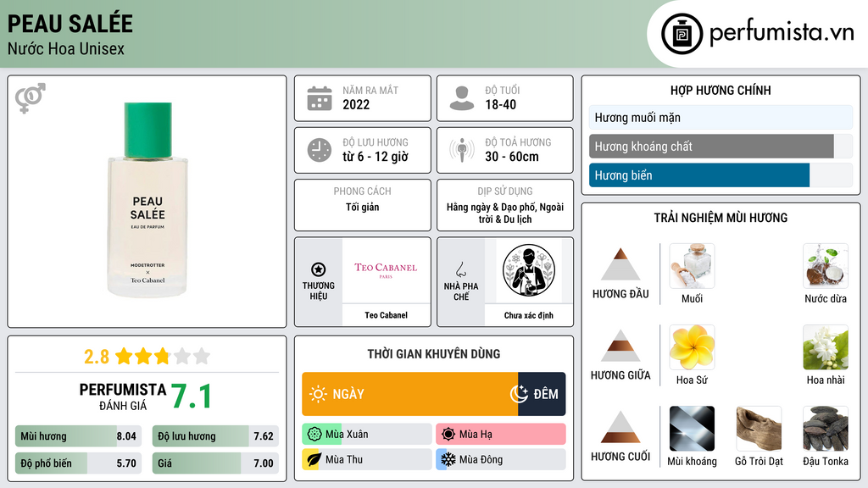The image size is (868, 488).
Task: Click the Perfumista đánh giá label
Action: coord(123,396)
